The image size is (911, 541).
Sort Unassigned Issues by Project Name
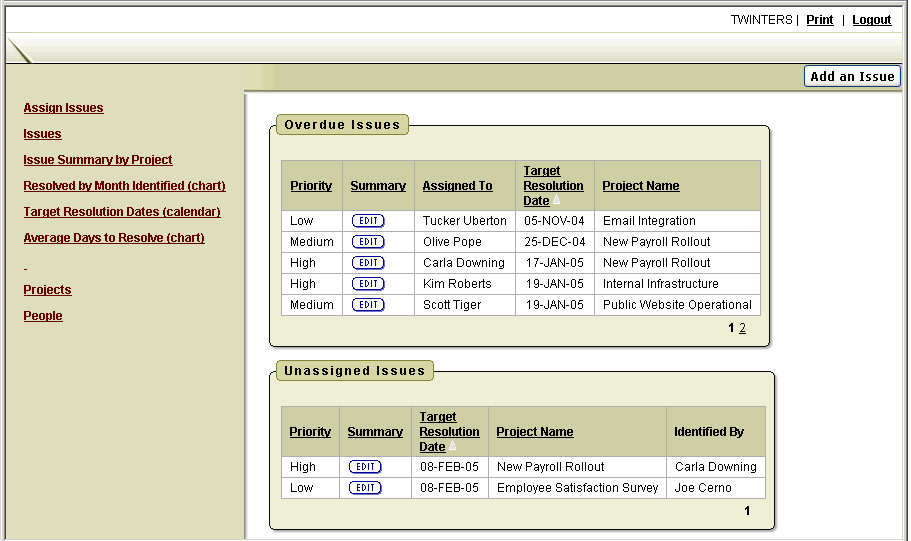tap(535, 432)
